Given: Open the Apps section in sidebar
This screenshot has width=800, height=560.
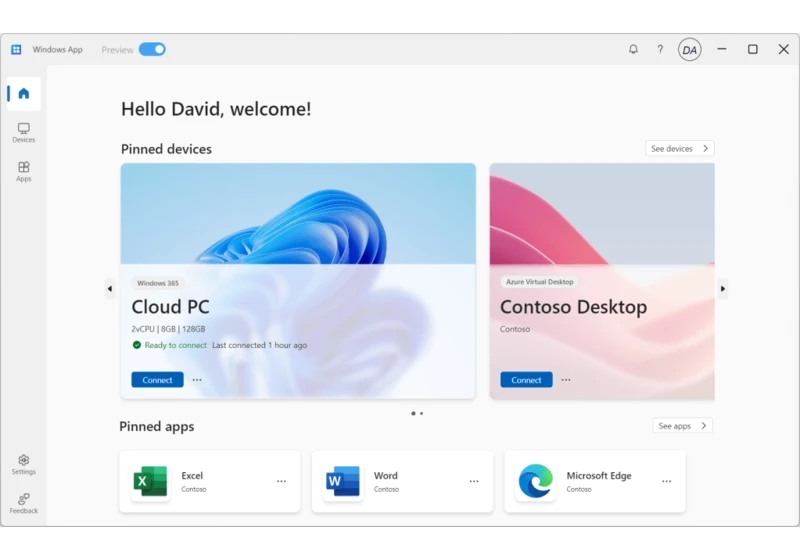Looking at the screenshot, I should point(23,171).
